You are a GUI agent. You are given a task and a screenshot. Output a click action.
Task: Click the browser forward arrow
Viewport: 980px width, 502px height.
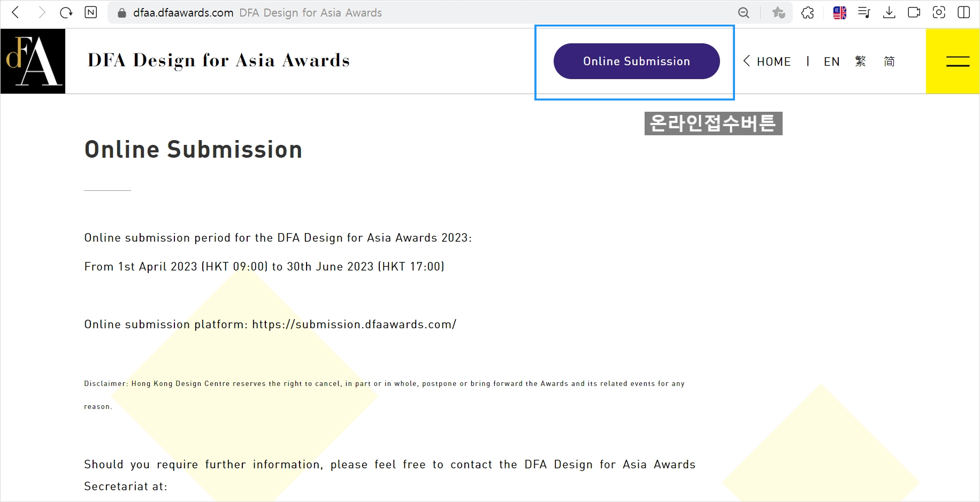41,12
